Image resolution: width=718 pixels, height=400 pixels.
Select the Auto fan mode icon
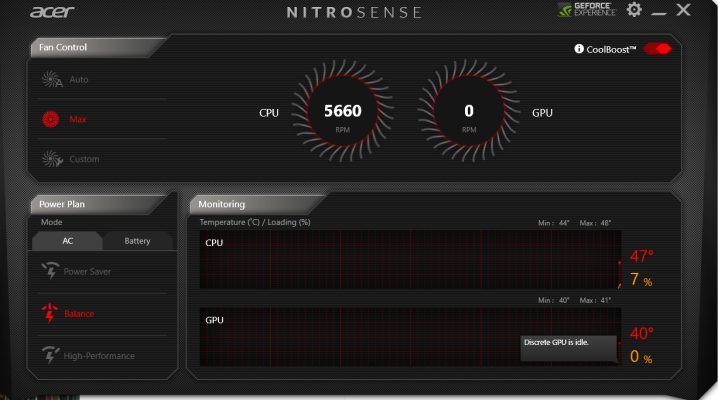(x=51, y=80)
